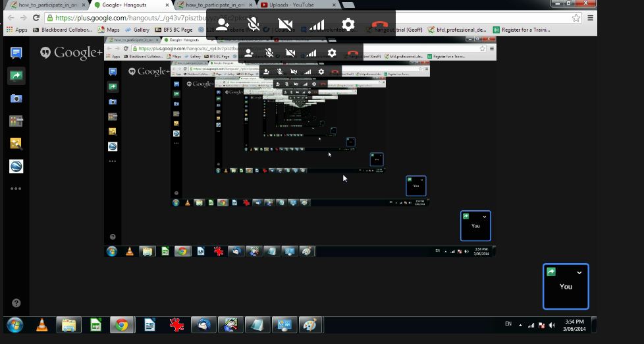Open Hangouts settings gear icon

(348, 25)
